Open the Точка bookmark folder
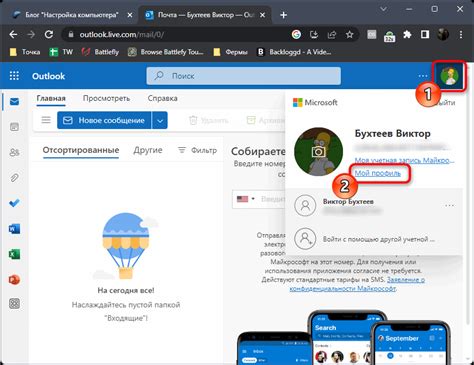The width and height of the screenshot is (474, 365). 25,52
